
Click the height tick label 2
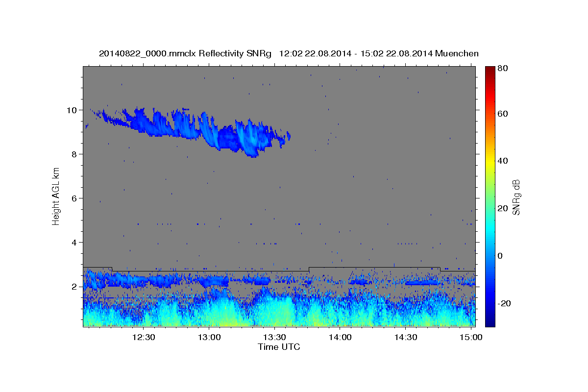75,286
